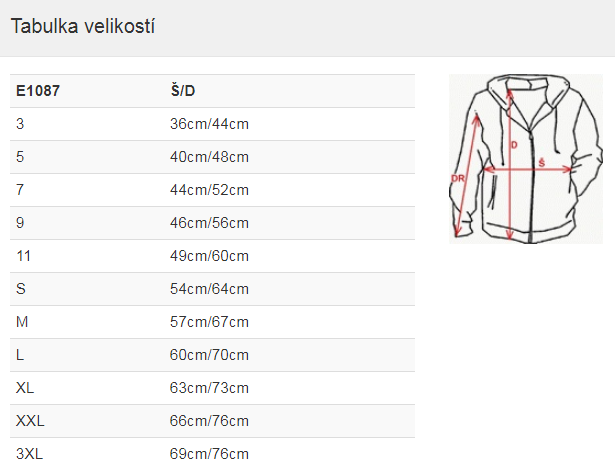Click the 3XL size row label

[29, 453]
